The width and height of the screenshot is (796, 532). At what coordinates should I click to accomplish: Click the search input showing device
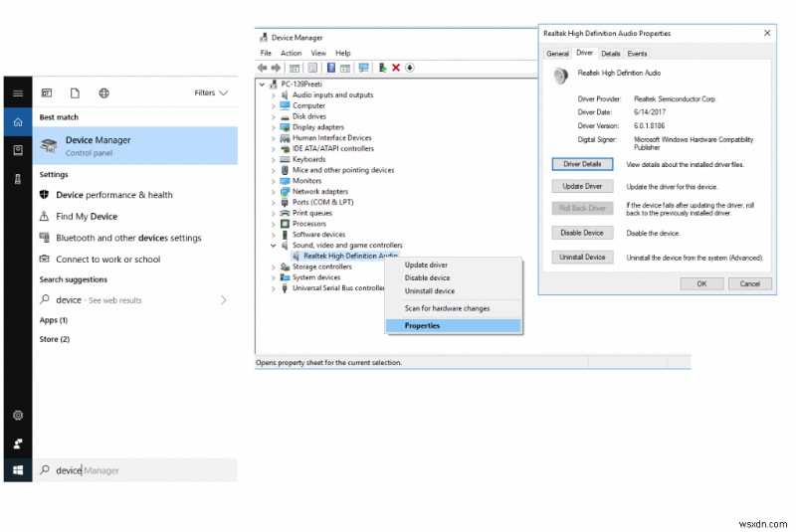point(135,470)
